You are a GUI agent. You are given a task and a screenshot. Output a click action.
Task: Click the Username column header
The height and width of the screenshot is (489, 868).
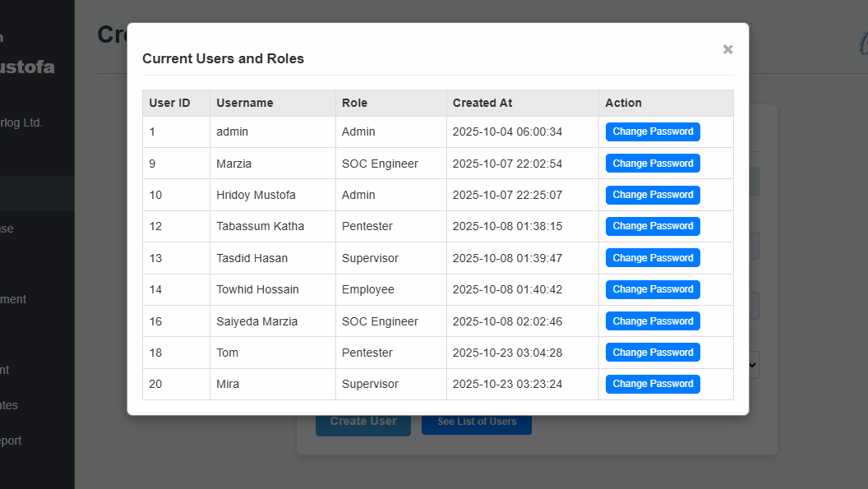click(245, 103)
